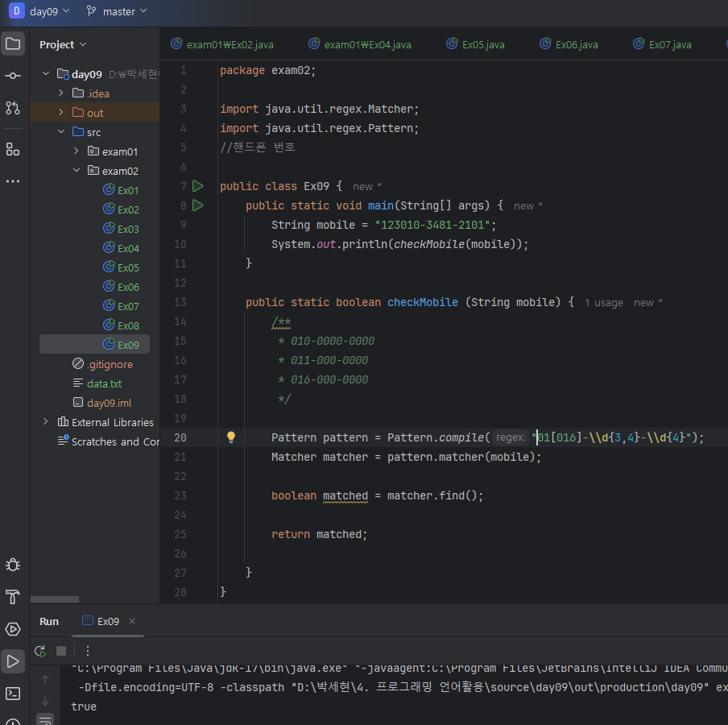Collapse the exam02 package folder
This screenshot has height=725, width=728.
[77, 171]
